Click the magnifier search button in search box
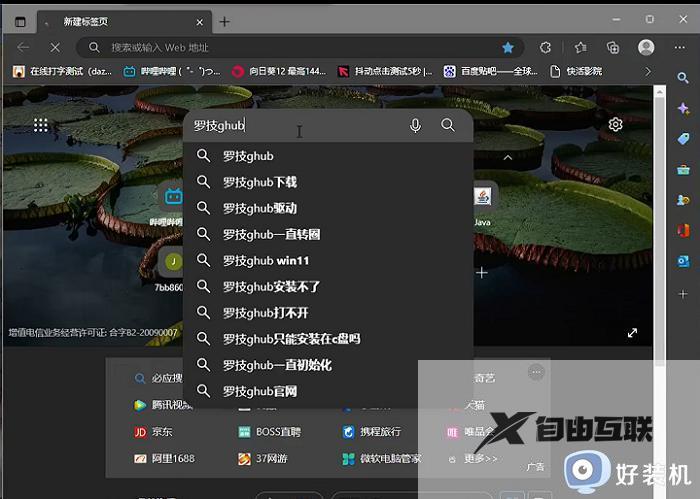The height and width of the screenshot is (499, 700). pyautogui.click(x=448, y=125)
